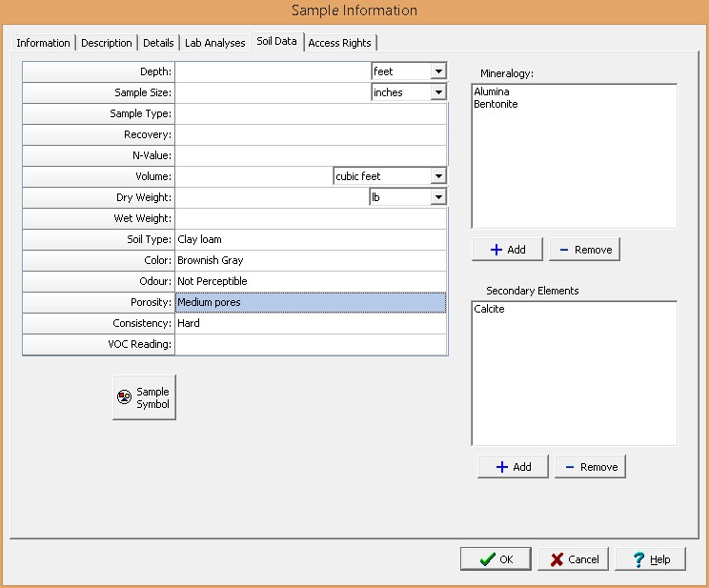Select Calcite in Secondary Elements list
The width and height of the screenshot is (709, 588).
(x=490, y=310)
